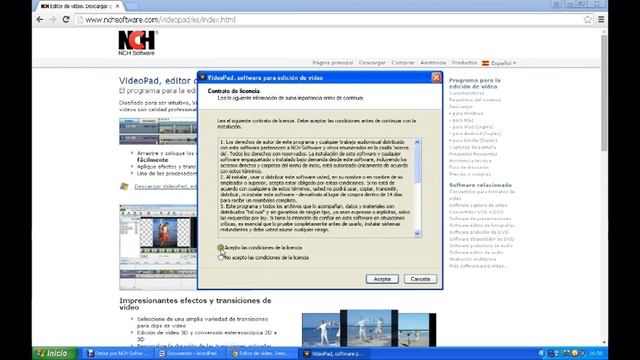The image size is (640, 360).
Task: Click the browser Forward arrow
Action: 53,19
